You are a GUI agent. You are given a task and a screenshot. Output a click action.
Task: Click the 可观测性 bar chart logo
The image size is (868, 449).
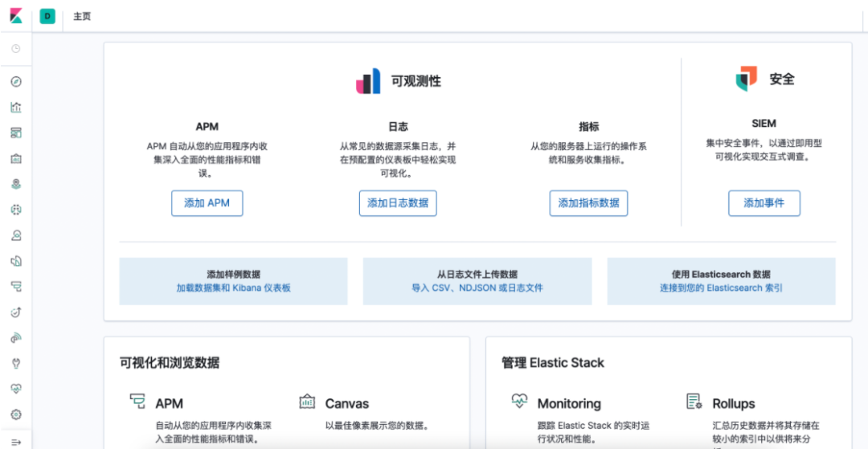coord(368,81)
